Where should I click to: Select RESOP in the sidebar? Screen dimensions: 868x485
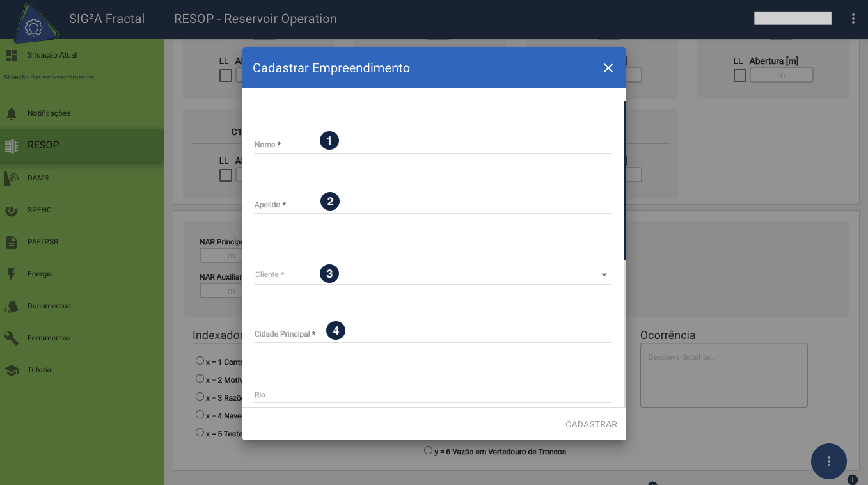(x=43, y=145)
